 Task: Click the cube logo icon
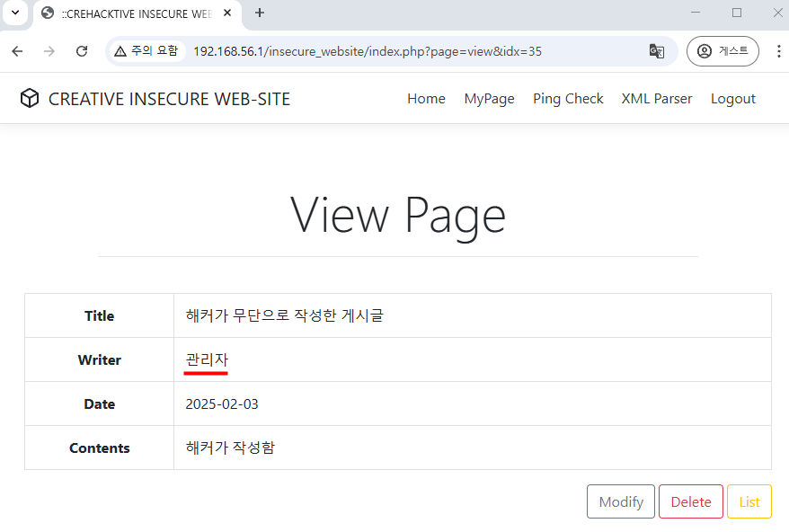(x=30, y=98)
